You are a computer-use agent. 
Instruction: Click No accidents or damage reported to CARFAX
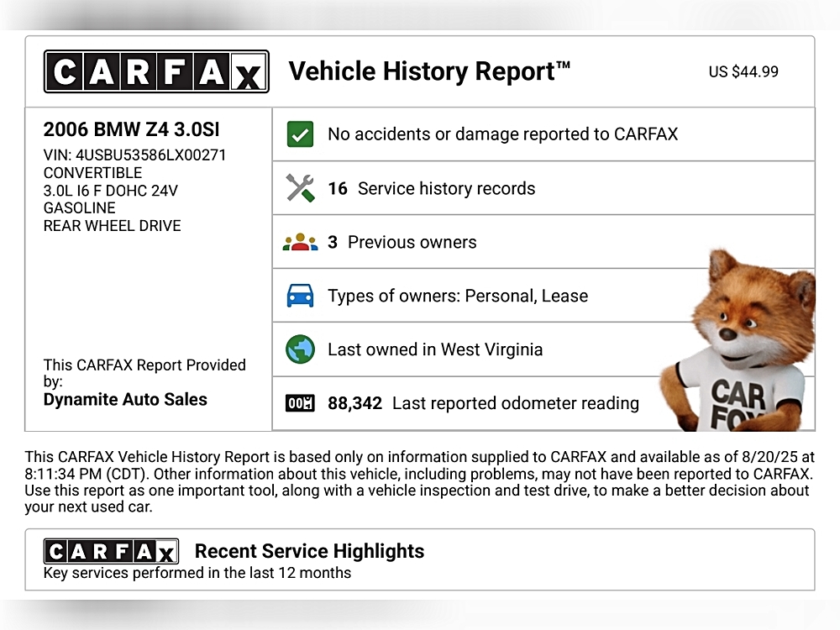tap(502, 134)
